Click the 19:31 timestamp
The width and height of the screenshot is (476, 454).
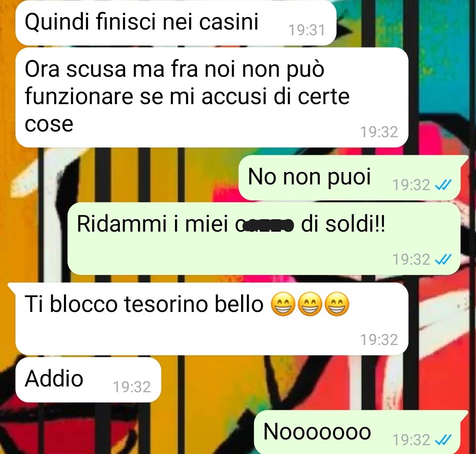click(307, 30)
